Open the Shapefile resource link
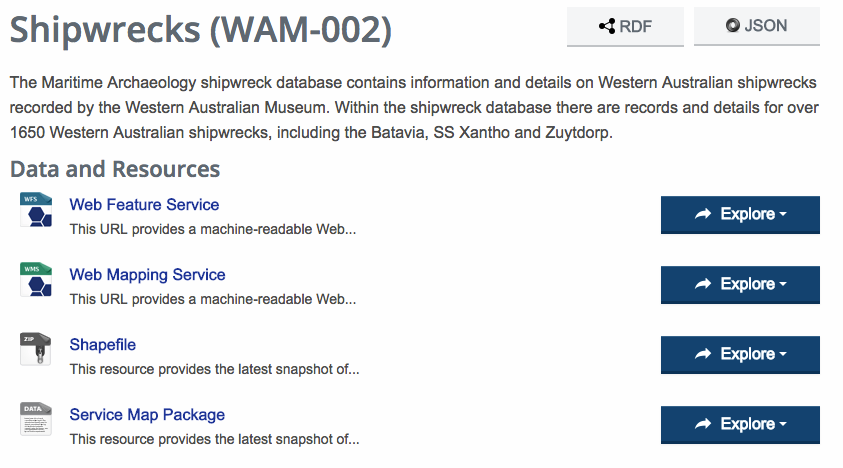 point(103,345)
